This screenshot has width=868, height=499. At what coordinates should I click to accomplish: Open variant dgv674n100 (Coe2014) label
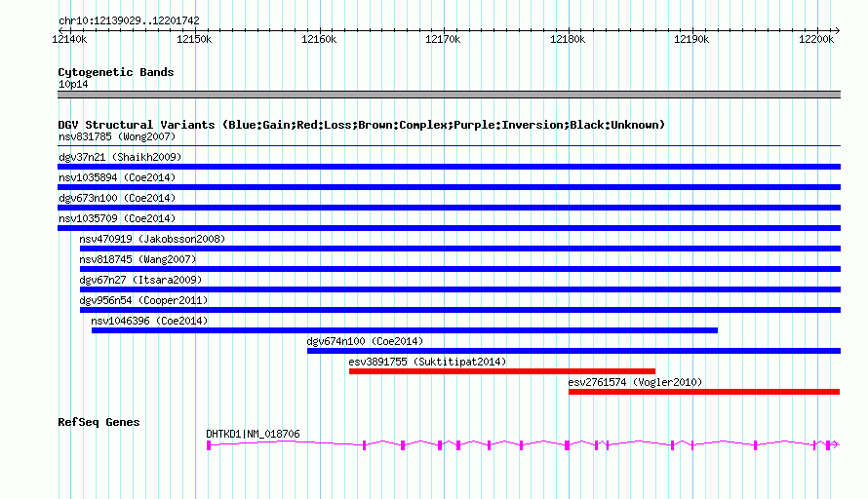(365, 341)
